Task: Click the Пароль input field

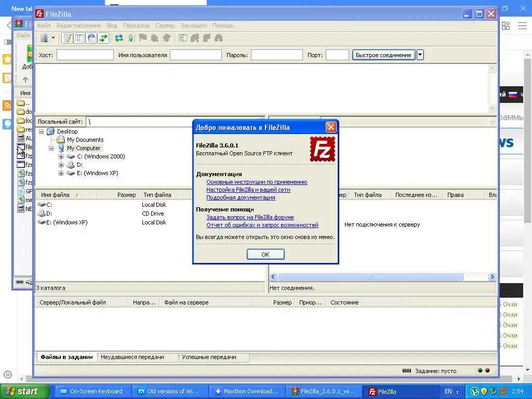Action: pos(277,55)
